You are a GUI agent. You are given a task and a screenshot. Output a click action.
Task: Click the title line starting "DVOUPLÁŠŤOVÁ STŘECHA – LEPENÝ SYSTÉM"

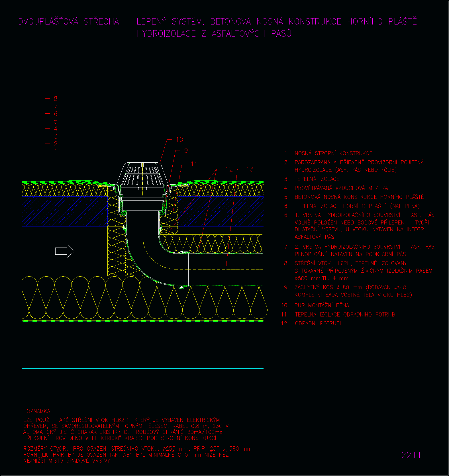click(x=217, y=21)
